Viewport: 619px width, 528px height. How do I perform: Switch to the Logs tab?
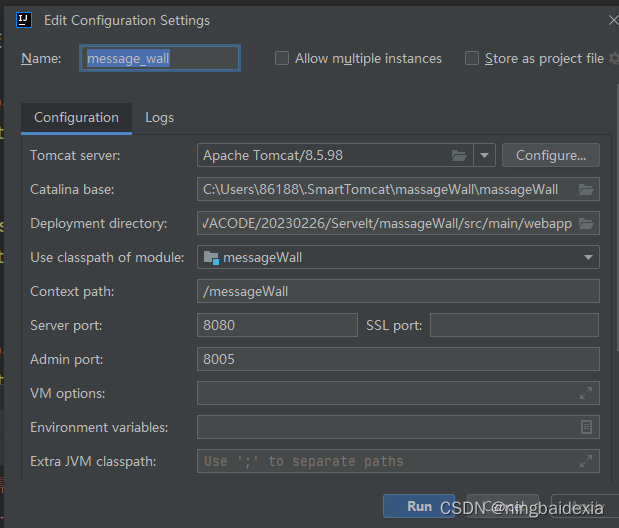159,118
